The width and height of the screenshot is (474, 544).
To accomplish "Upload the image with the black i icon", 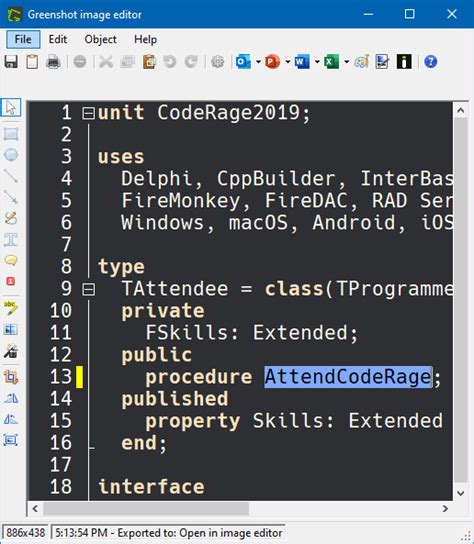I will [404, 62].
